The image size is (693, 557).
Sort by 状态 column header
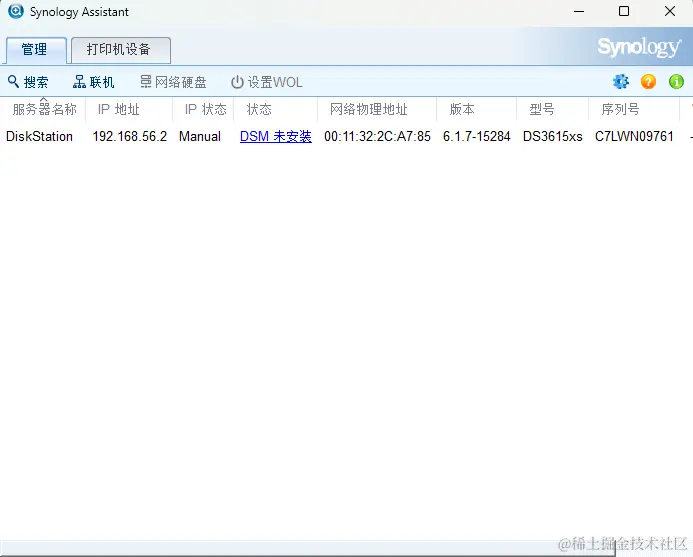[x=275, y=109]
